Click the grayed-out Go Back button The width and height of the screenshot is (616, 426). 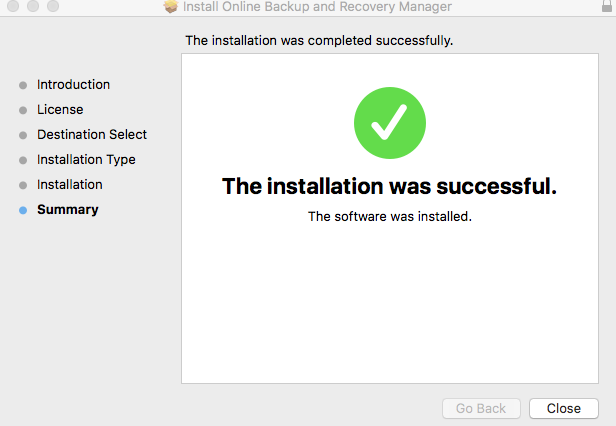click(481, 408)
